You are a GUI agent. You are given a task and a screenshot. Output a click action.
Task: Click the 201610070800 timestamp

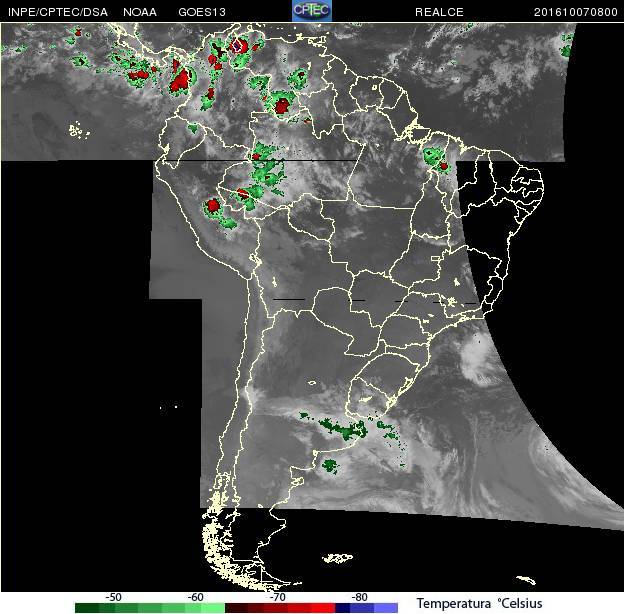[575, 12]
